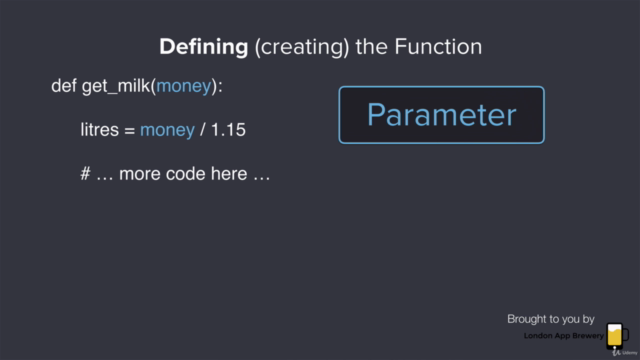This screenshot has height=360, width=640.
Task: Click the 'London App Brewery' label
Action: (564, 336)
